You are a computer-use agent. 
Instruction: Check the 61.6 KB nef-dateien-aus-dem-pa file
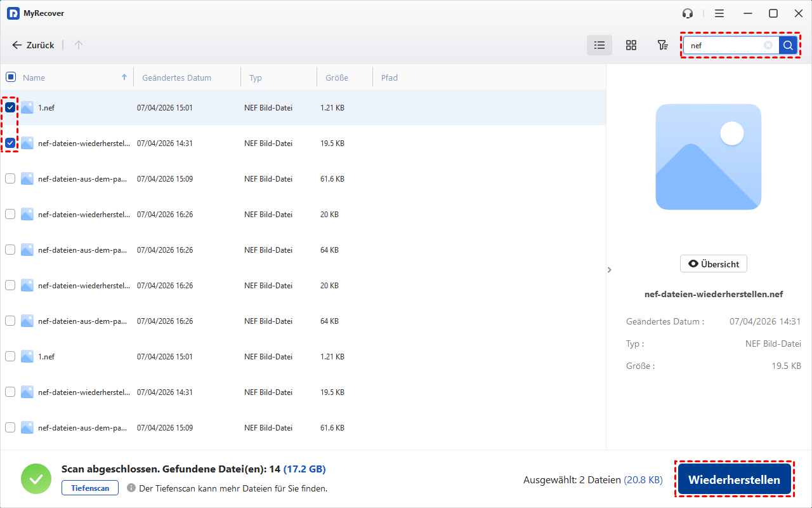(x=10, y=179)
